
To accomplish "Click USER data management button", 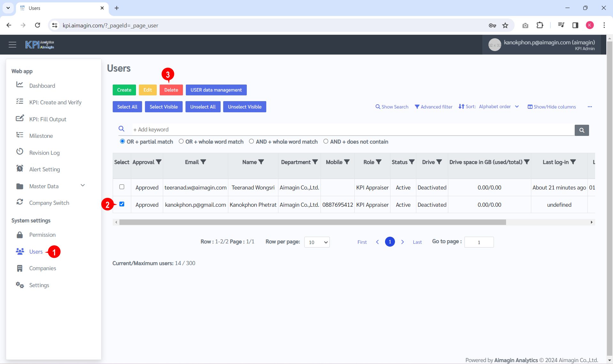I will (216, 90).
